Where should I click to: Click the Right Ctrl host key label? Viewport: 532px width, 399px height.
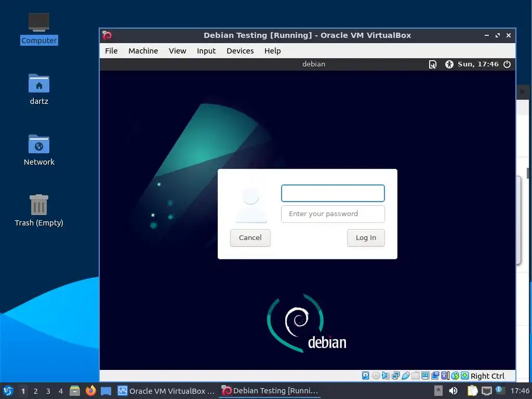click(487, 376)
